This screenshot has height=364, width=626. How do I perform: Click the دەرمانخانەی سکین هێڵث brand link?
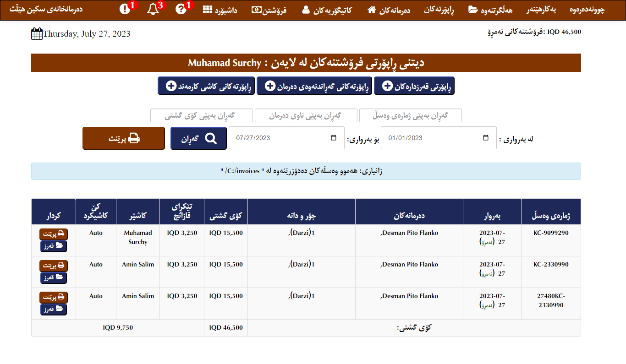[x=46, y=9]
